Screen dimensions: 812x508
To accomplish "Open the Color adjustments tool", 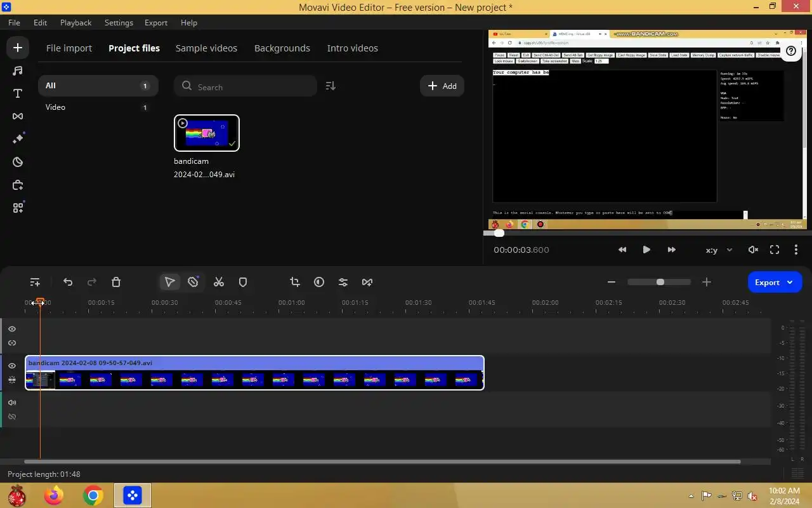I will (x=319, y=282).
